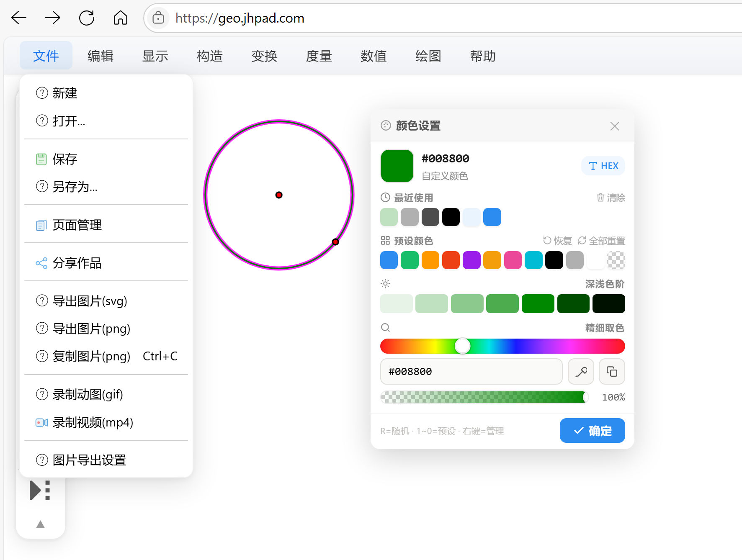The image size is (742, 560).
Task: Select 复制图片(png) Ctrl+C entry
Action: coord(106,356)
